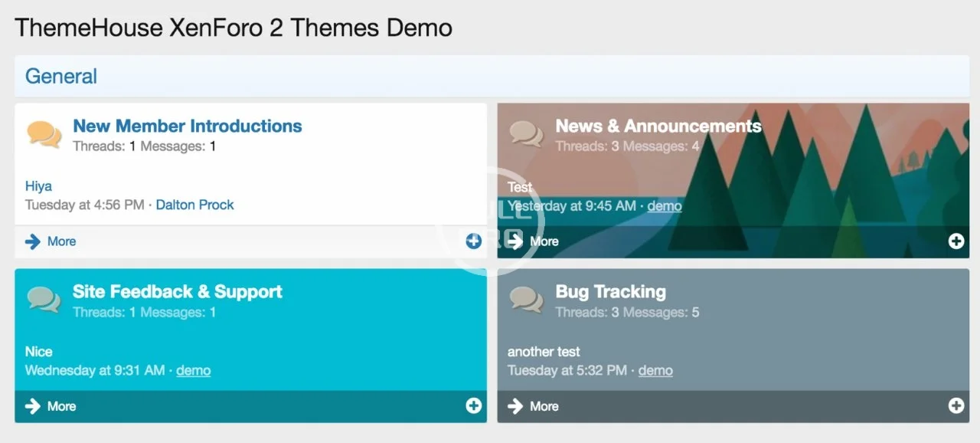Open the latest thread titled Hiya
The width and height of the screenshot is (980, 443).
pos(38,186)
